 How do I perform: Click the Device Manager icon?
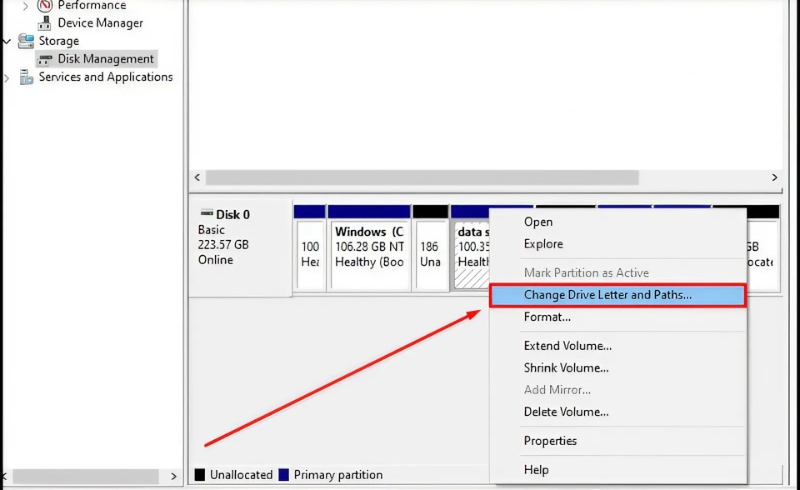[45, 23]
